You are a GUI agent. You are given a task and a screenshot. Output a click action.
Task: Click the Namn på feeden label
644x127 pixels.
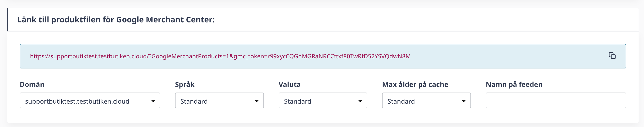tap(514, 84)
